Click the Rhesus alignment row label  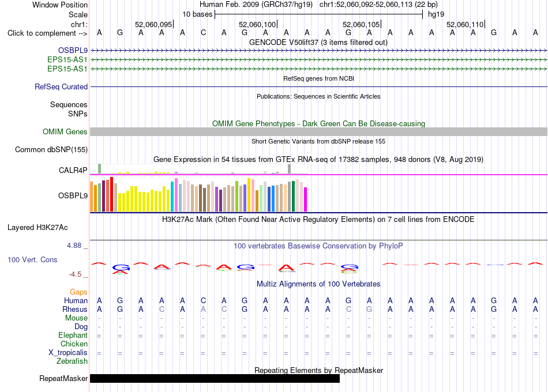75,310
